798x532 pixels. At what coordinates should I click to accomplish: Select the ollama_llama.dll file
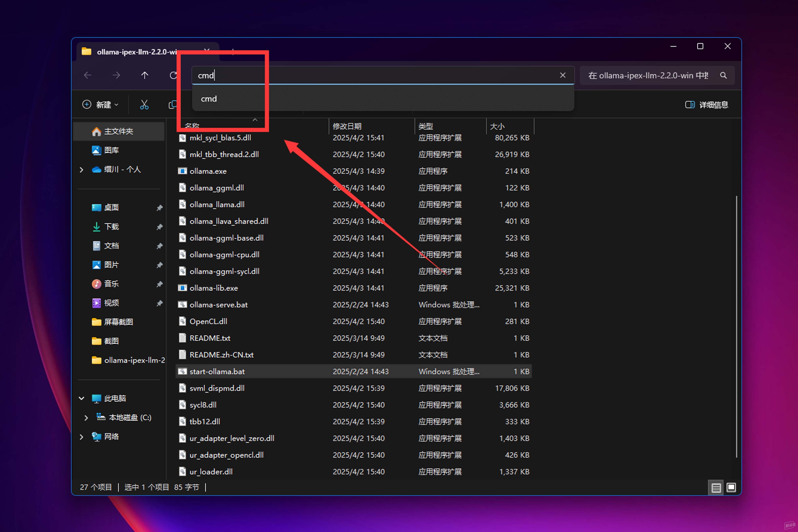click(x=354, y=204)
